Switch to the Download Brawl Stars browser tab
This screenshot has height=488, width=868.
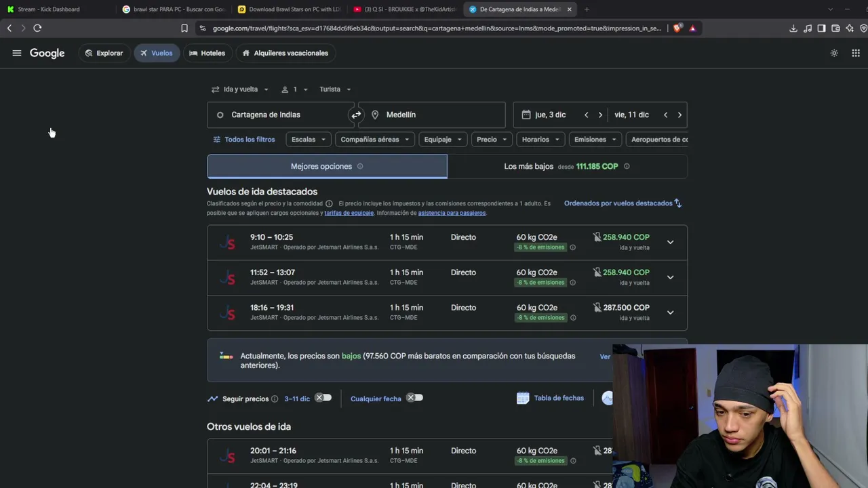[290, 9]
